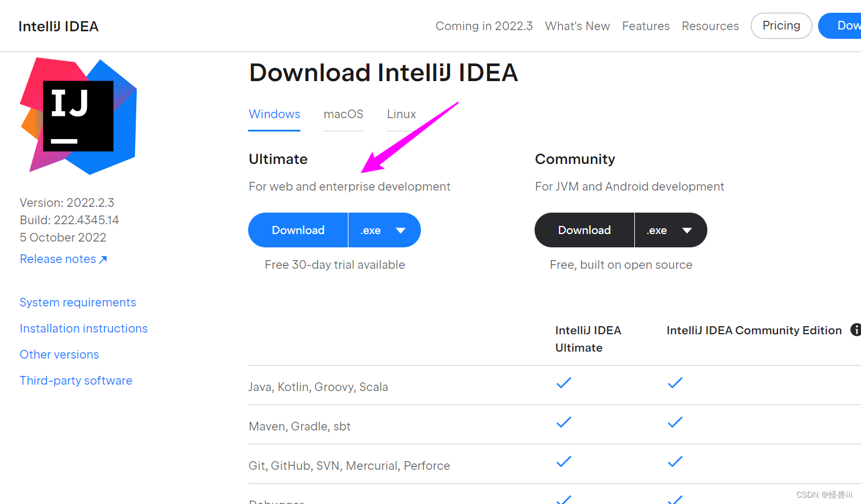Open the Community .exe installer type dropdown

(x=671, y=230)
